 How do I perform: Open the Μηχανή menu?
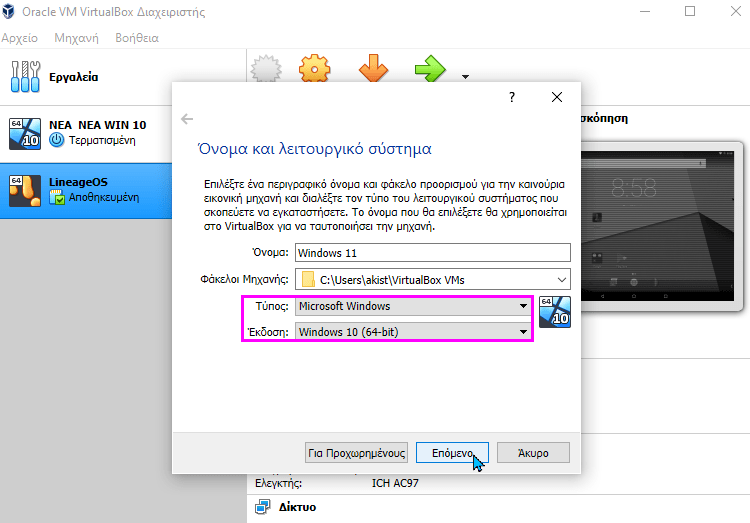point(76,38)
